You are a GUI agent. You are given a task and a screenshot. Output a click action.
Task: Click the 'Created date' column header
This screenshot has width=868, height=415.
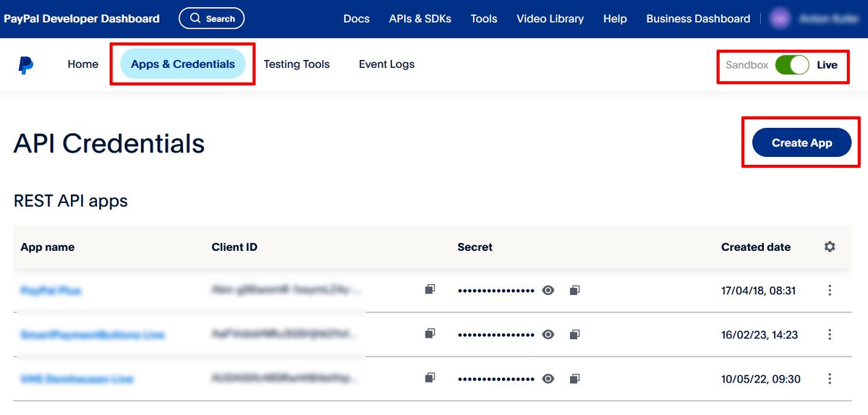756,247
